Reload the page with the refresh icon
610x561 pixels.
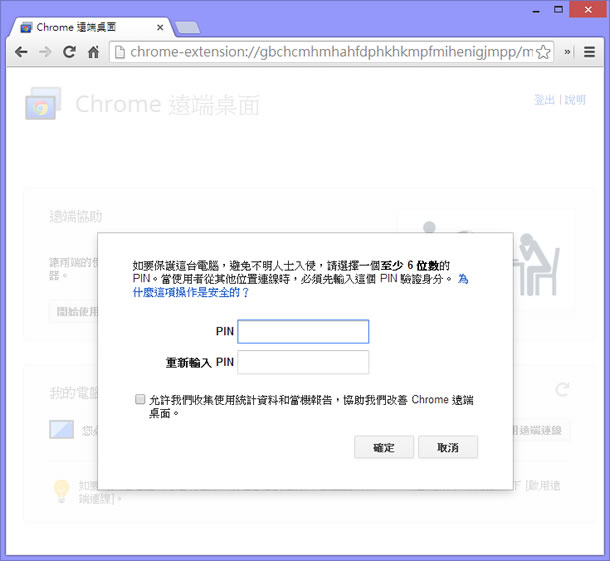[69, 52]
